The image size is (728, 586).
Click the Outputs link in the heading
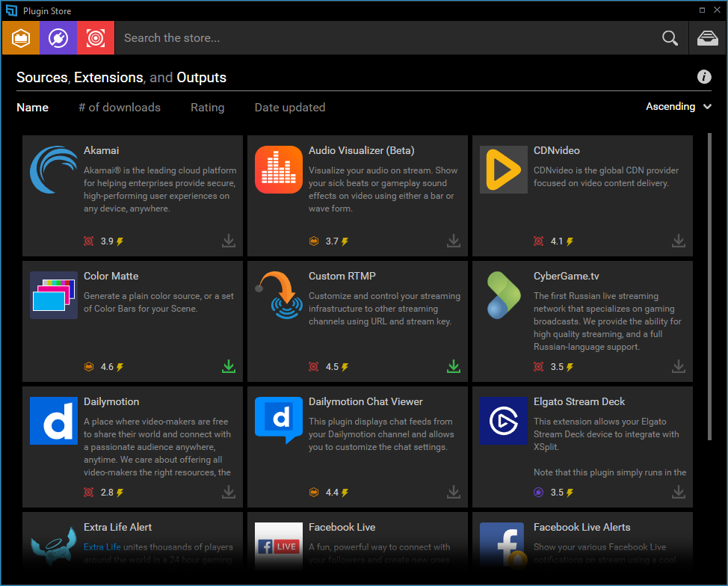pos(202,77)
